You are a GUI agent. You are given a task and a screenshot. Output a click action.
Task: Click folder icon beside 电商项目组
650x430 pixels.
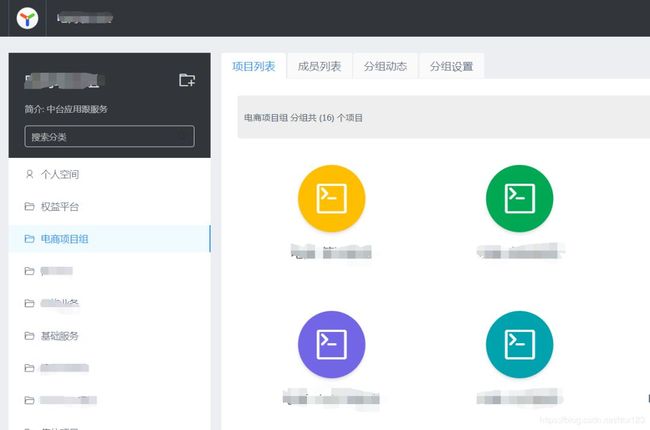tap(29, 239)
